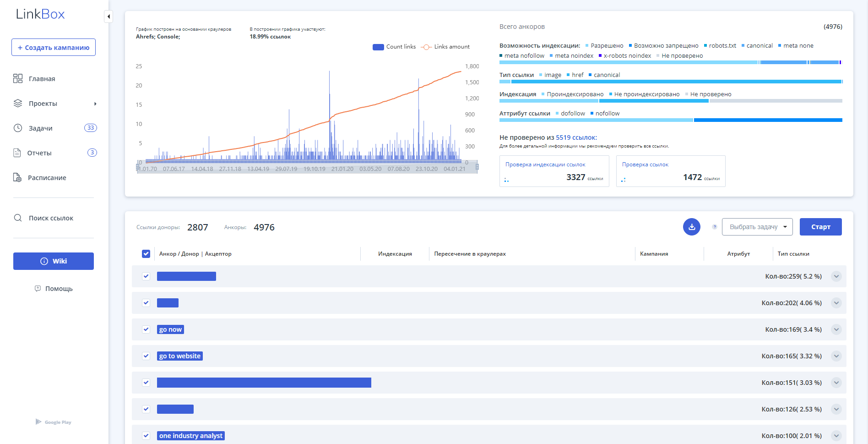868x444 pixels.
Task: Expand the one industry analyst row chevron
Action: (x=836, y=436)
